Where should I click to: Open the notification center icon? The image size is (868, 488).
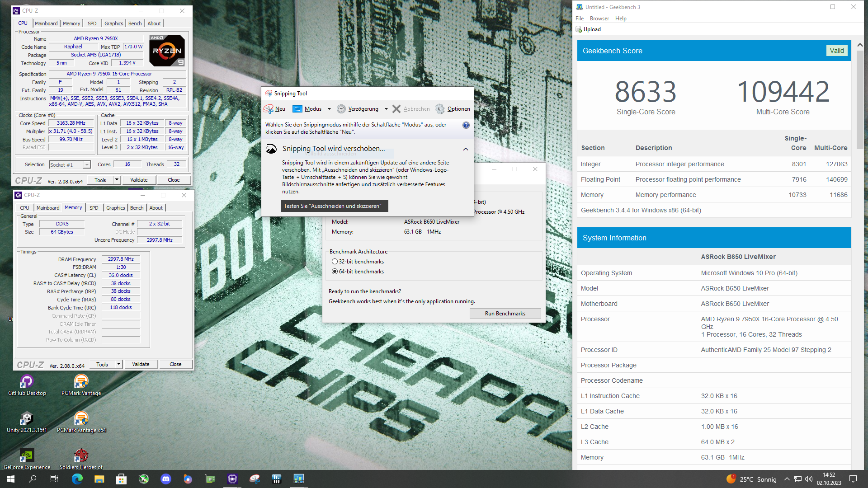pos(853,479)
